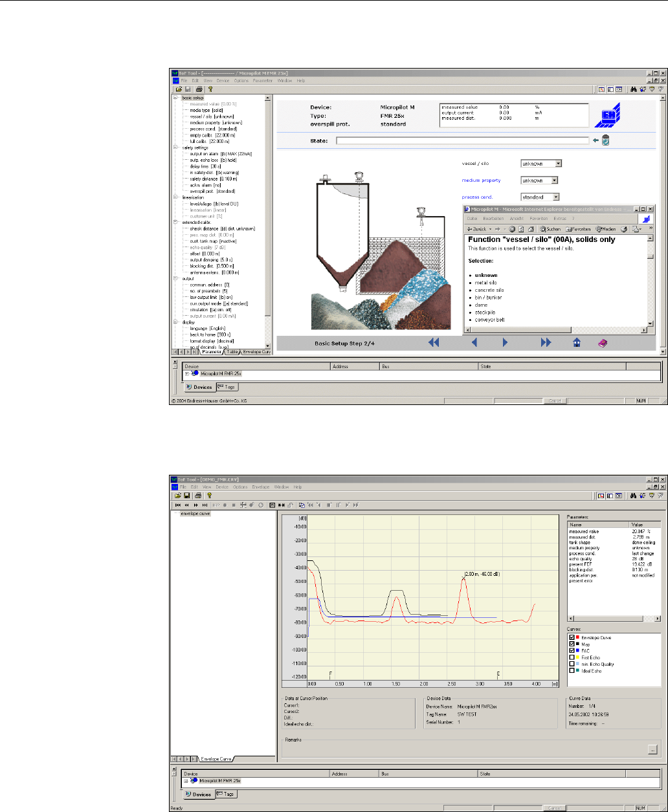Screen dimensions: 668x812
Task: Click Zurück back arrow in Internet Explorer window
Action: (478, 229)
